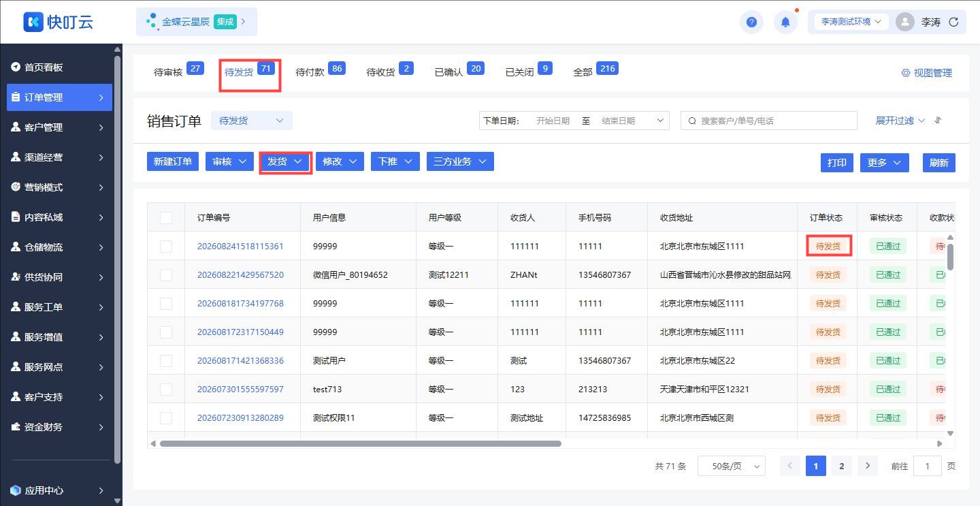Click the 新建订单 button
This screenshot has height=506, width=980.
173,161
